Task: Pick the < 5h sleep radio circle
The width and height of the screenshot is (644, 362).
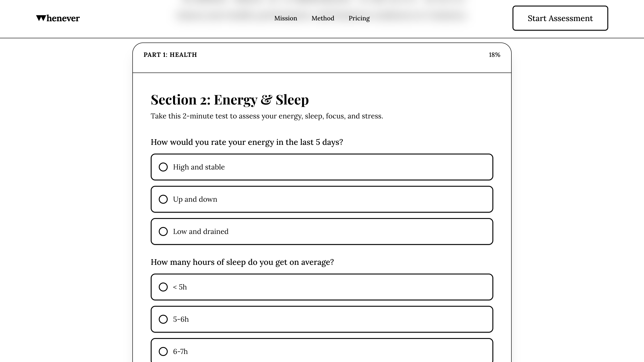Action: tap(163, 287)
